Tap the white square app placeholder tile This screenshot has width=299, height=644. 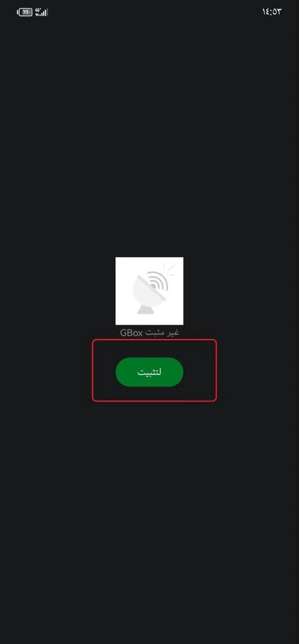tap(149, 291)
